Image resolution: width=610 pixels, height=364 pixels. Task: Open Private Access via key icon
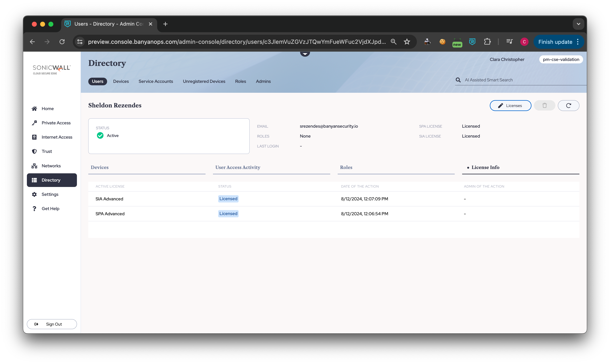pyautogui.click(x=34, y=123)
